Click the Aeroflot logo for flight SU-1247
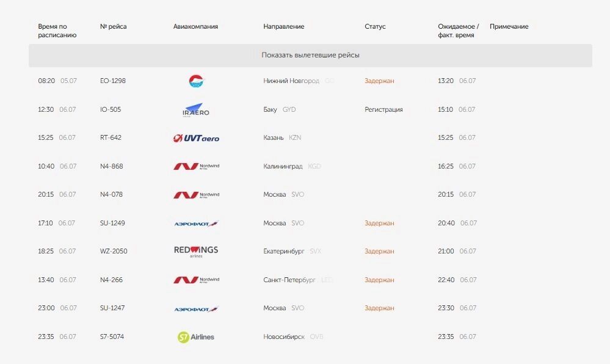Image resolution: width=610 pixels, height=364 pixels. 196,308
